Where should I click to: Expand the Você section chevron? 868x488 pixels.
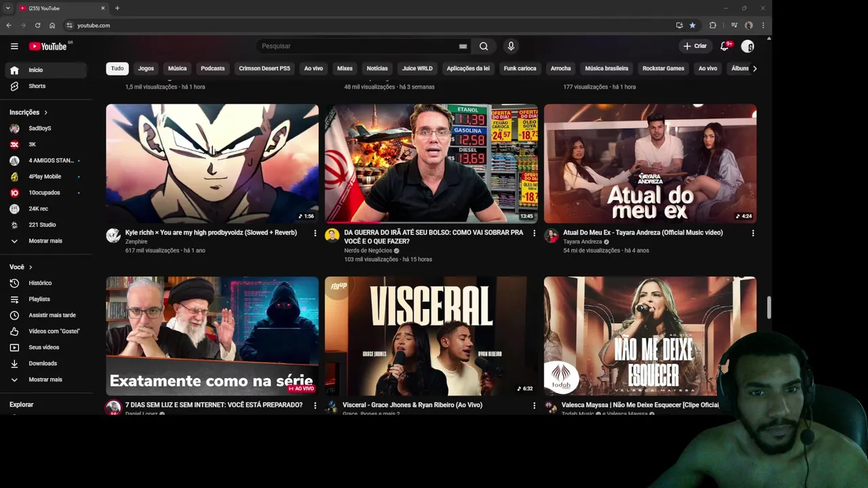31,267
